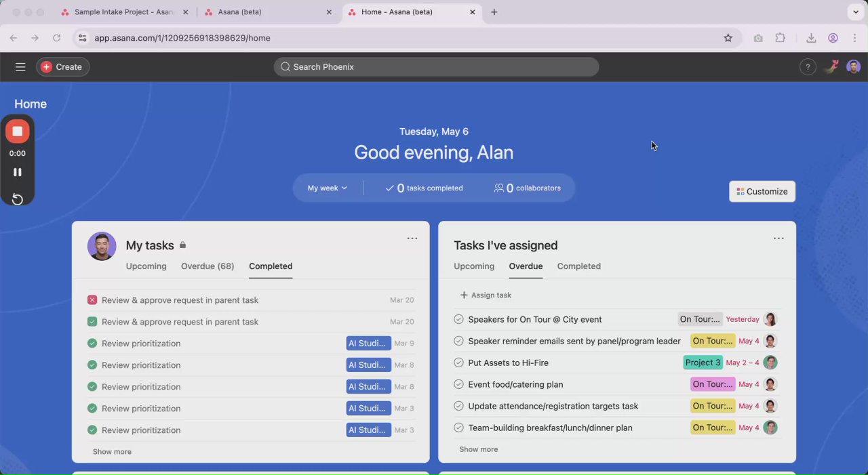Pause the screen recording
The width and height of the screenshot is (868, 475).
18,172
